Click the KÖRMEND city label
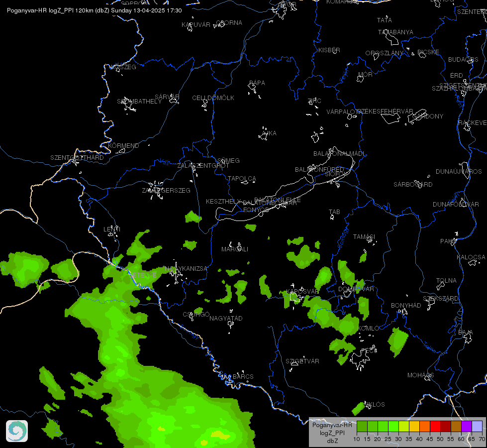 coord(123,146)
